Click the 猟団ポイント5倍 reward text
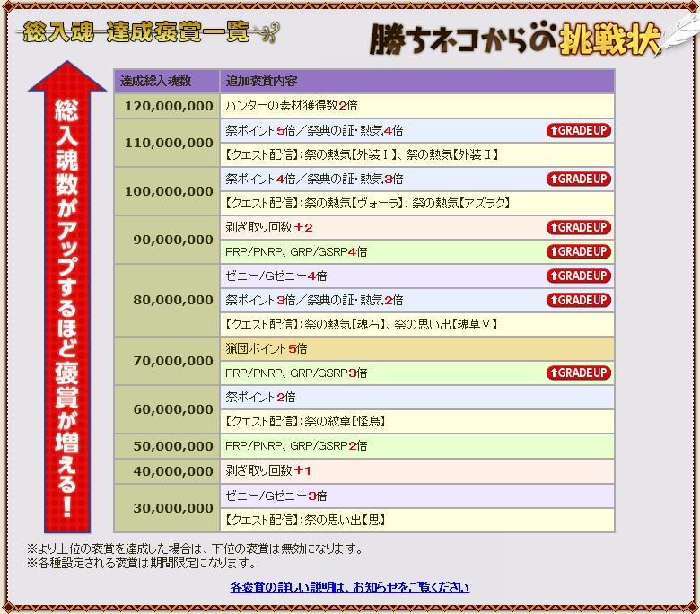This screenshot has height=614, width=700. pyautogui.click(x=266, y=349)
